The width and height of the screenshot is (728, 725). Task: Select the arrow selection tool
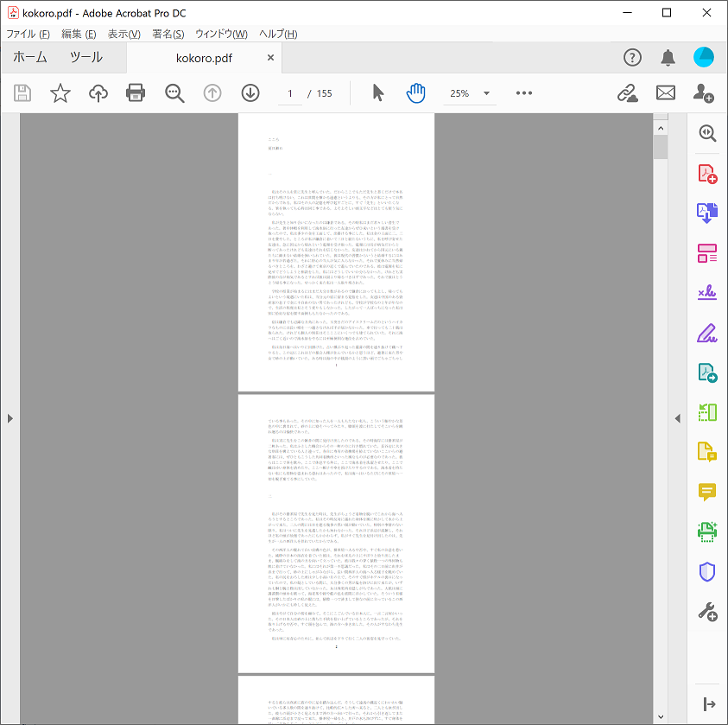378,92
